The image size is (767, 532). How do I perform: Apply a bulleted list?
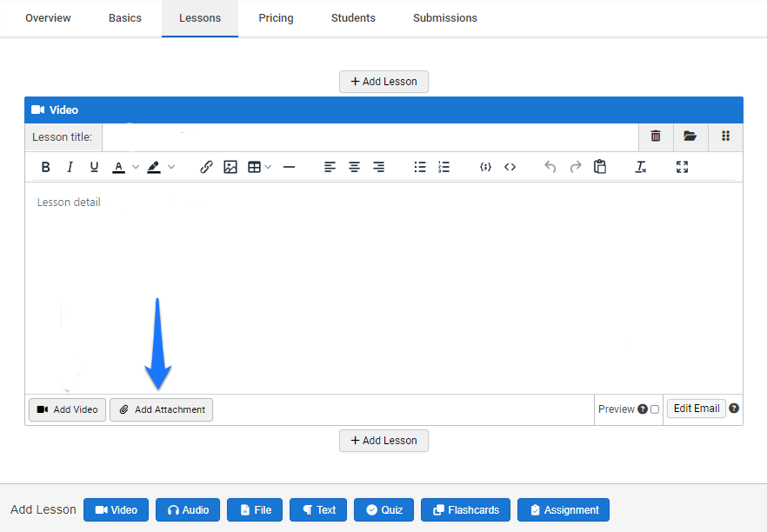click(420, 167)
